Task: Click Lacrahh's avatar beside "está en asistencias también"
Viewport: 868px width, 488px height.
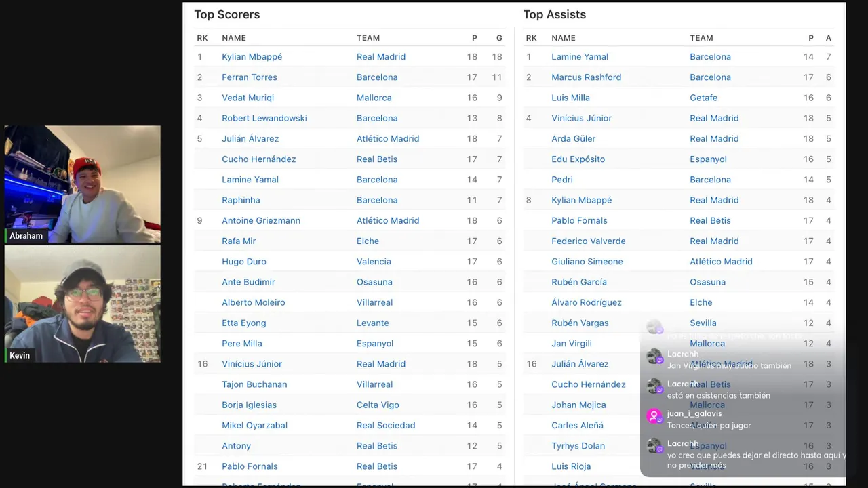Action: coord(654,386)
